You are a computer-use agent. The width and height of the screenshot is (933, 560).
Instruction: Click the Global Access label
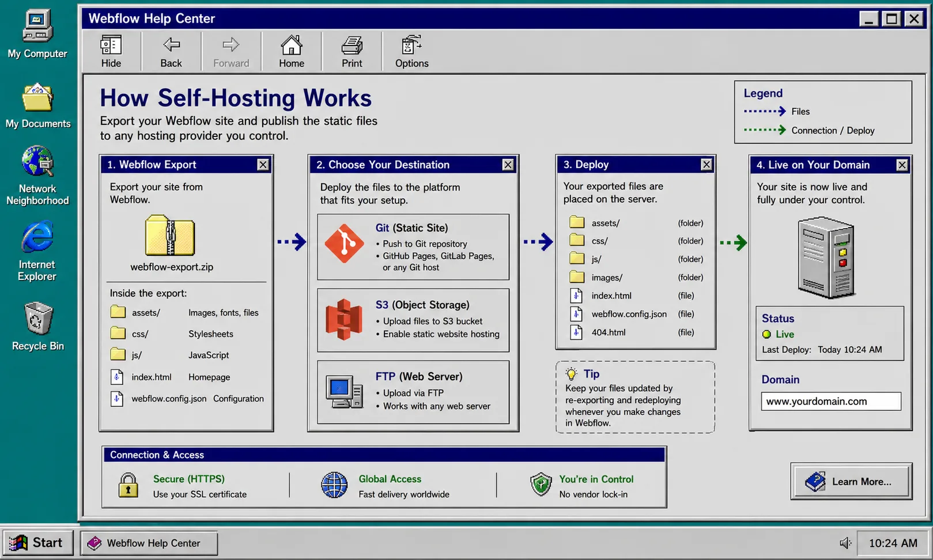(390, 479)
